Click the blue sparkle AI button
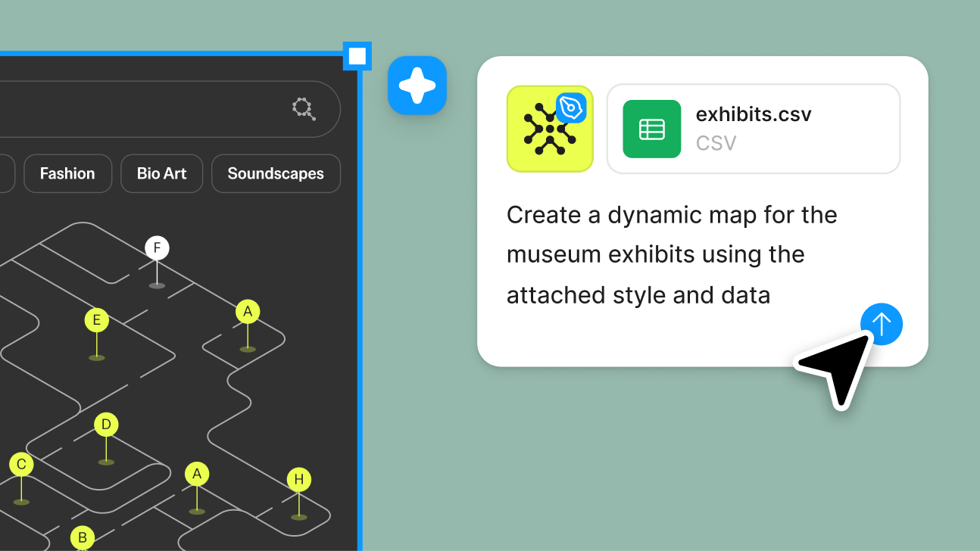Viewport: 980px width, 551px height. coord(417,86)
